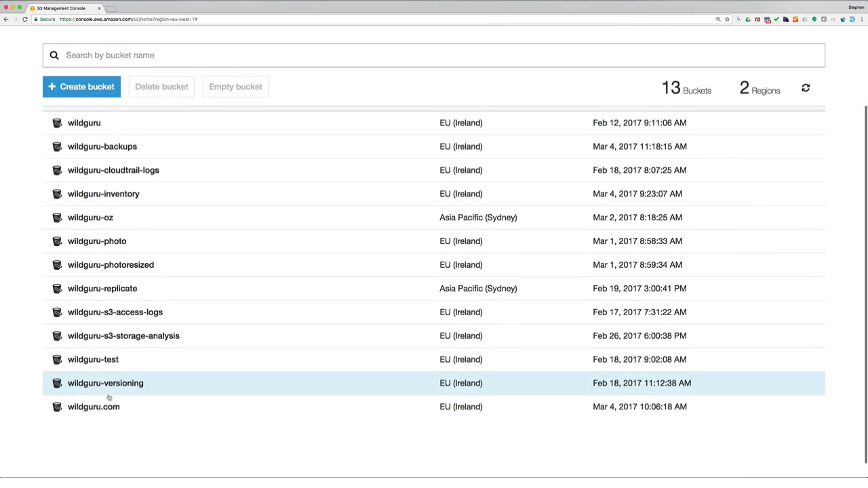Image resolution: width=868 pixels, height=488 pixels.
Task: Open the wildguru-photoresized bucket
Action: tap(111, 265)
